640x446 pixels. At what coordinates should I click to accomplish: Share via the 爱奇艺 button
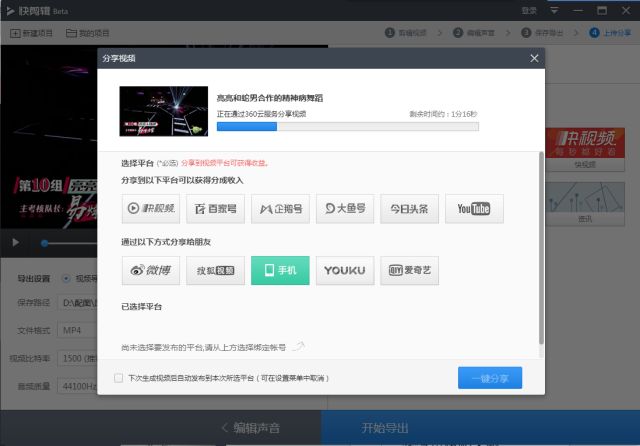pos(409,270)
